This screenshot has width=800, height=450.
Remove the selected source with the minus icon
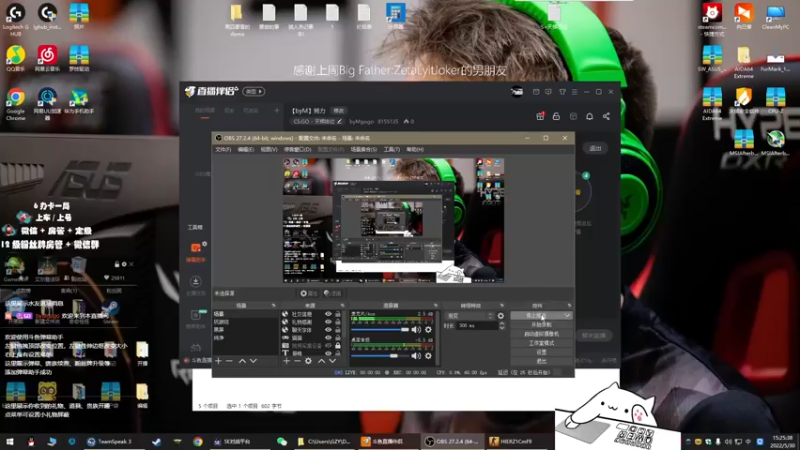point(297,361)
